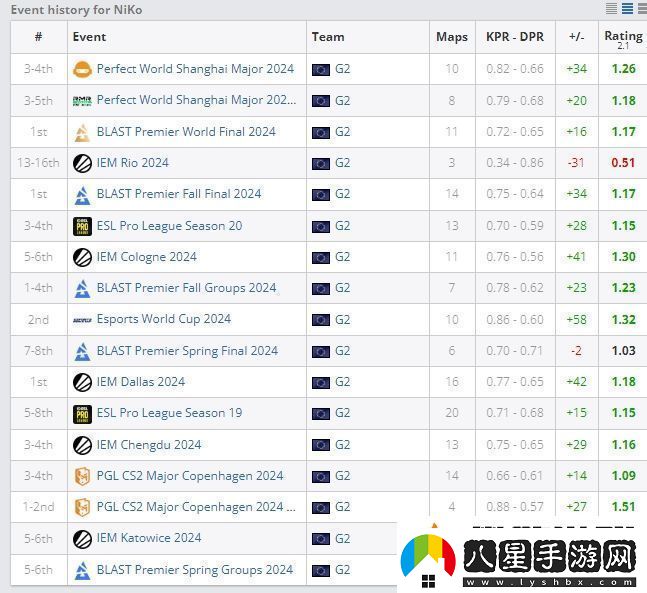Click the Perfect World Shanghai Major 2024 event icon in the 3-4th row
The image size is (647, 593).
click(x=82, y=69)
